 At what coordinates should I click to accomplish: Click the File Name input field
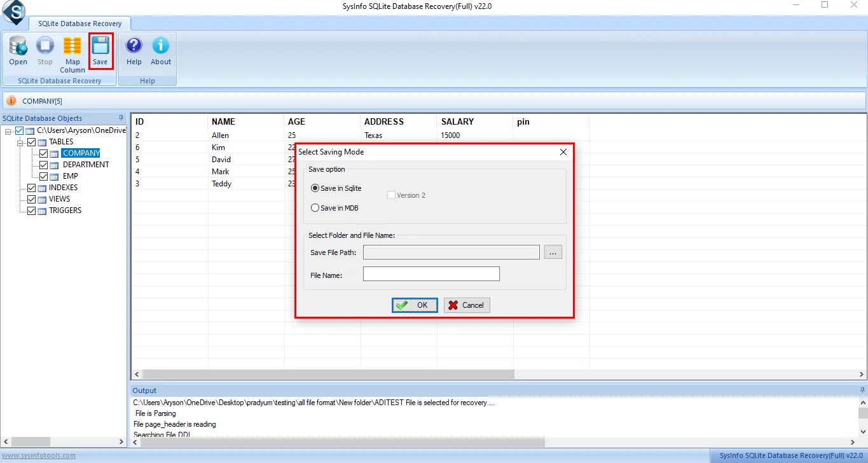(x=431, y=274)
